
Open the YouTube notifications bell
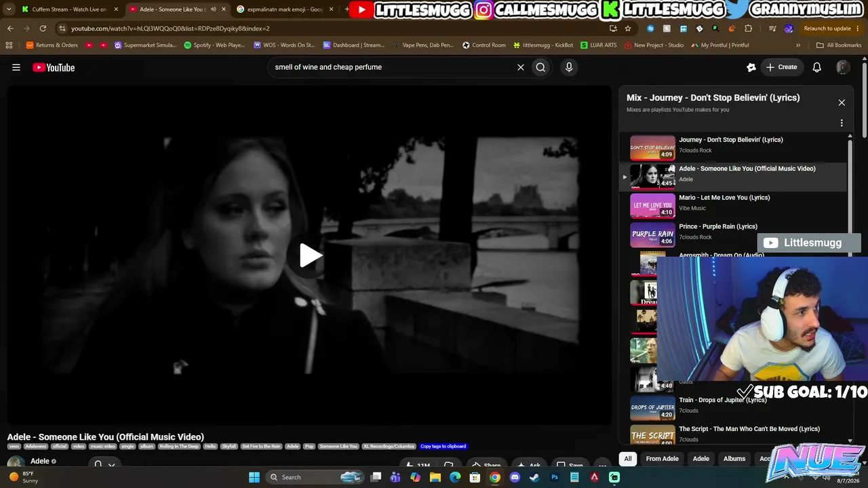click(x=817, y=67)
